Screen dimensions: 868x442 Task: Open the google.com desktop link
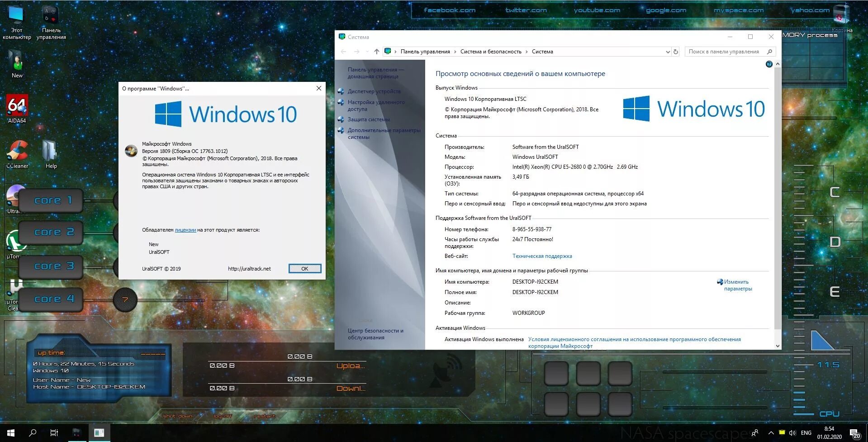coord(666,10)
